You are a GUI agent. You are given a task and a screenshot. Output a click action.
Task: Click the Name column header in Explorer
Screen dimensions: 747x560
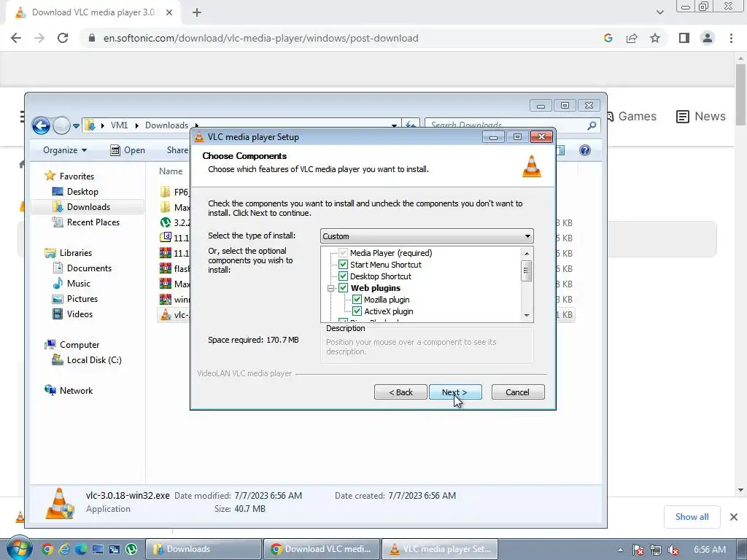pos(171,171)
